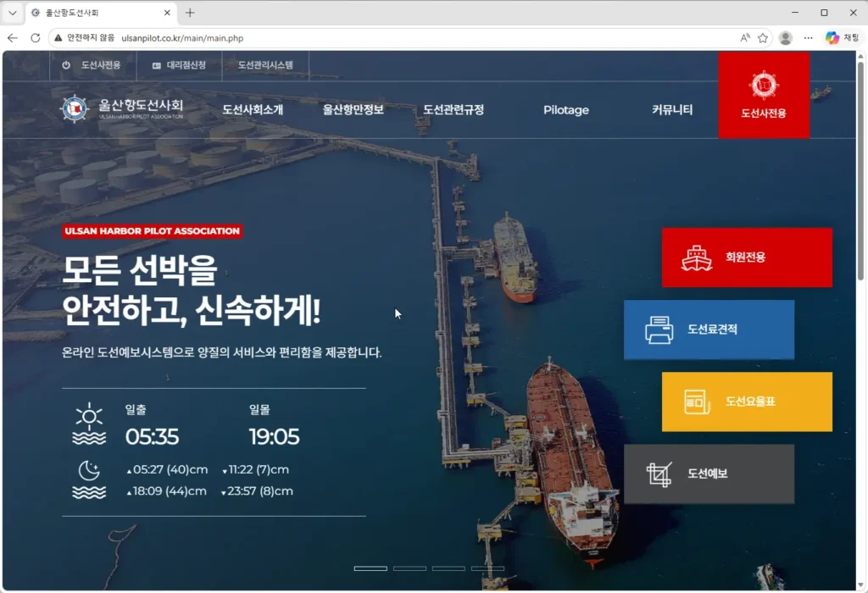Click the card icon beside 대리점신청

(x=157, y=65)
